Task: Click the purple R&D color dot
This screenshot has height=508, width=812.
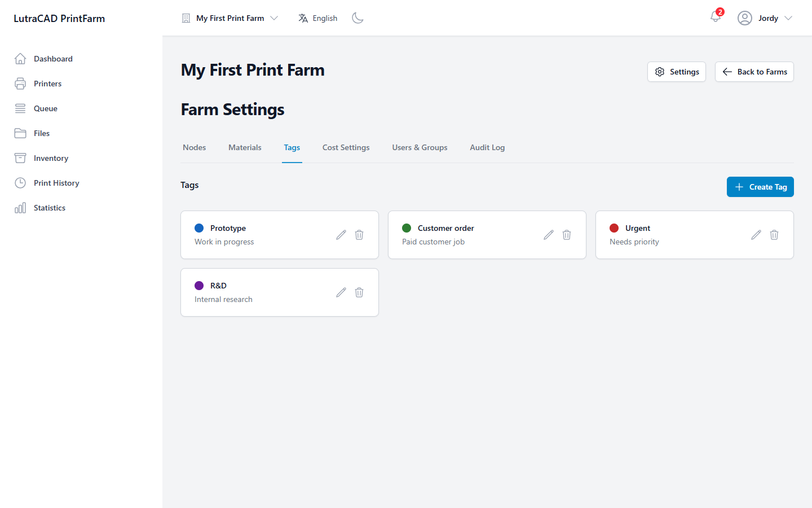Action: pos(199,286)
